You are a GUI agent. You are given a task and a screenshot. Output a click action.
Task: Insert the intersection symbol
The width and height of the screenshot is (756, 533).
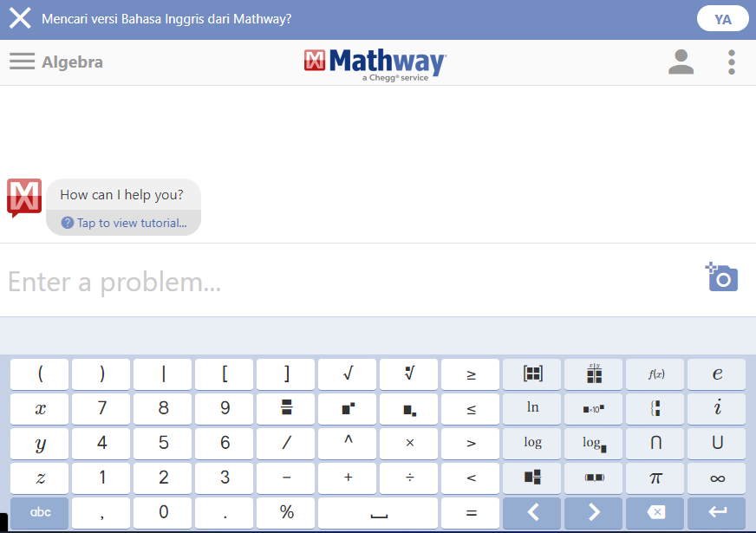pos(655,444)
